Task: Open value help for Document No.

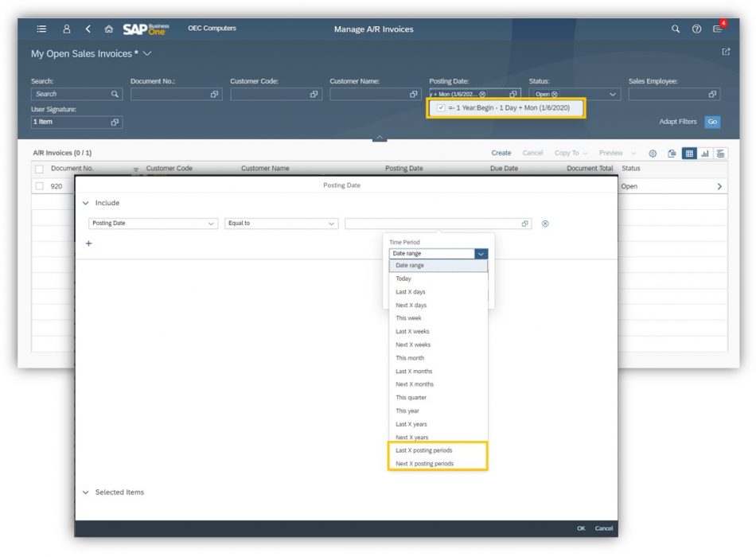Action: point(215,94)
